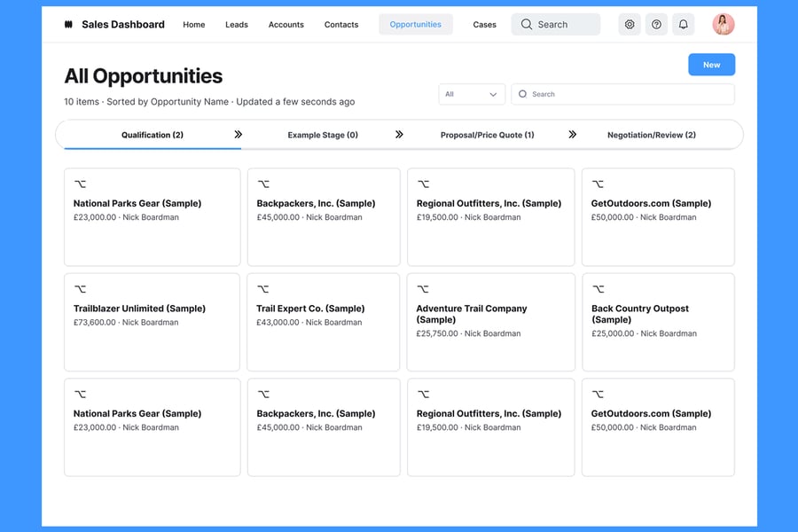Open settings gear icon in header
The width and height of the screenshot is (798, 532).
tap(630, 25)
